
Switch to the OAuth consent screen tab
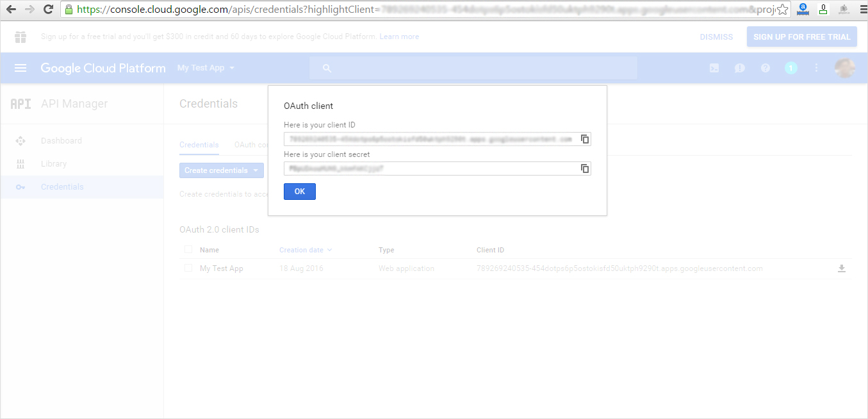(251, 145)
